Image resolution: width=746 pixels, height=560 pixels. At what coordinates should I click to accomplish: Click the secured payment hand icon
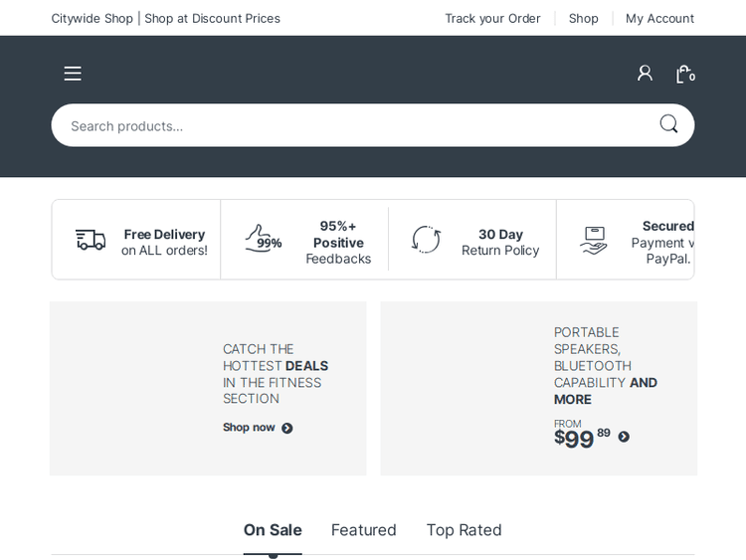click(x=594, y=240)
